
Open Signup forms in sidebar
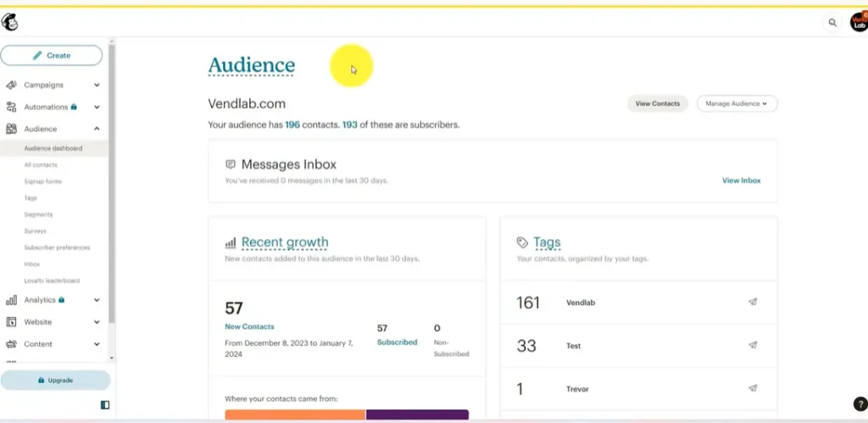click(x=42, y=181)
